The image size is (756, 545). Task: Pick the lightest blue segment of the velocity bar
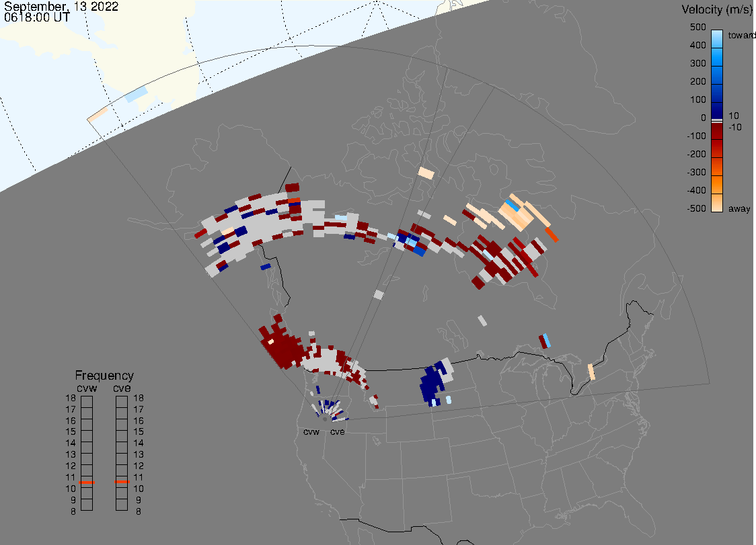(717, 39)
